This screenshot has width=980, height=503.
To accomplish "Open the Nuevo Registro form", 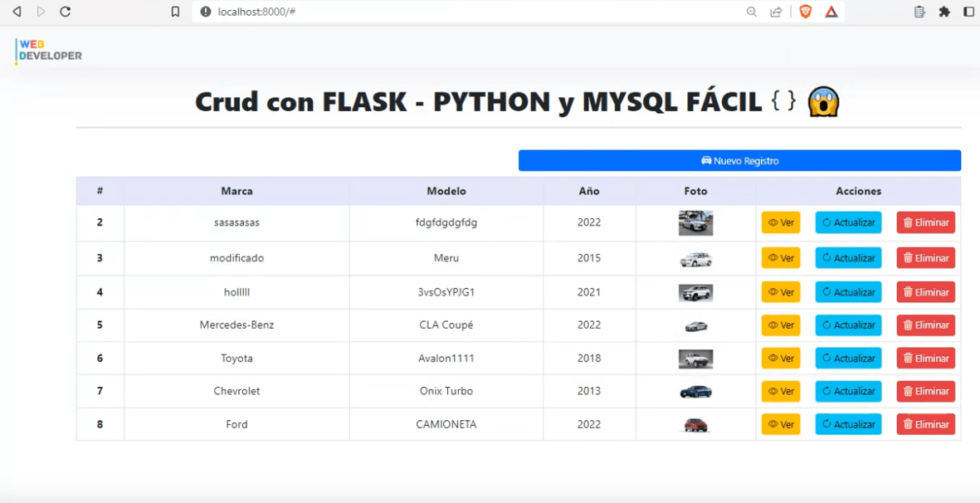I will 739,160.
